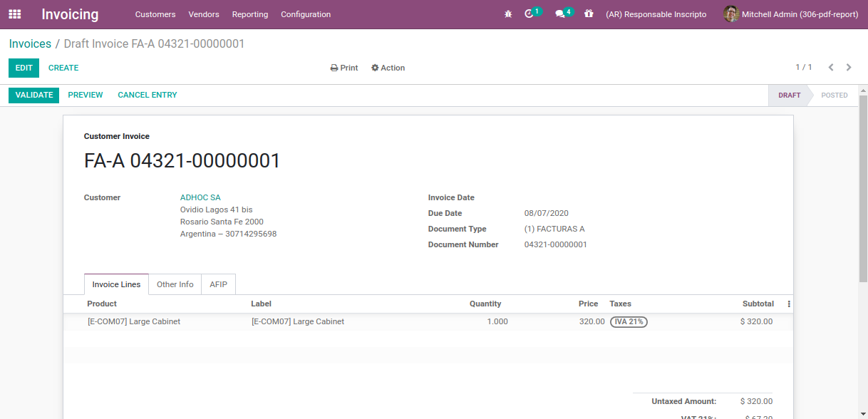Open the Customers menu

pos(155,14)
